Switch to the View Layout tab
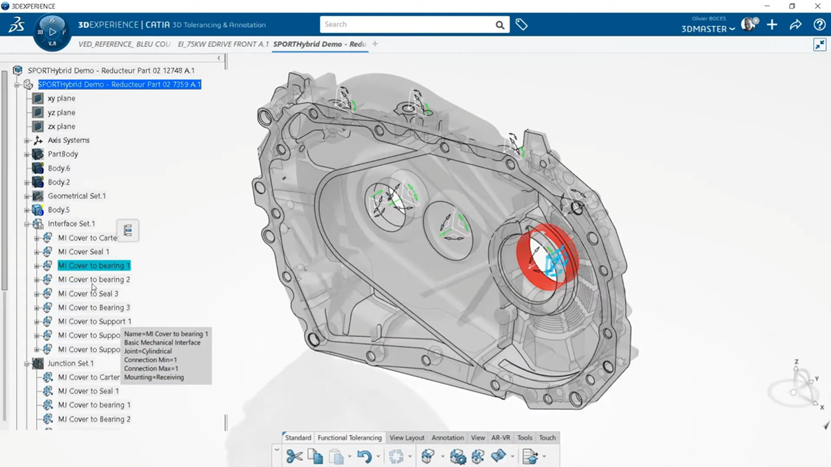 pos(407,438)
